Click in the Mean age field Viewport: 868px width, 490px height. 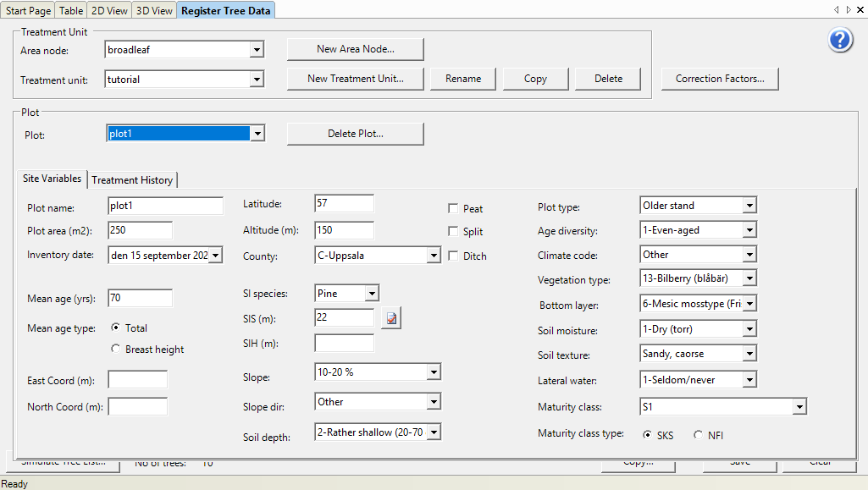(140, 298)
